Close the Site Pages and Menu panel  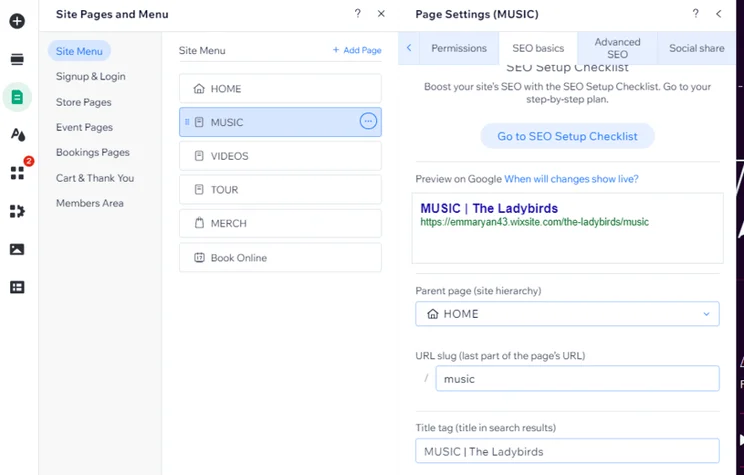click(381, 14)
